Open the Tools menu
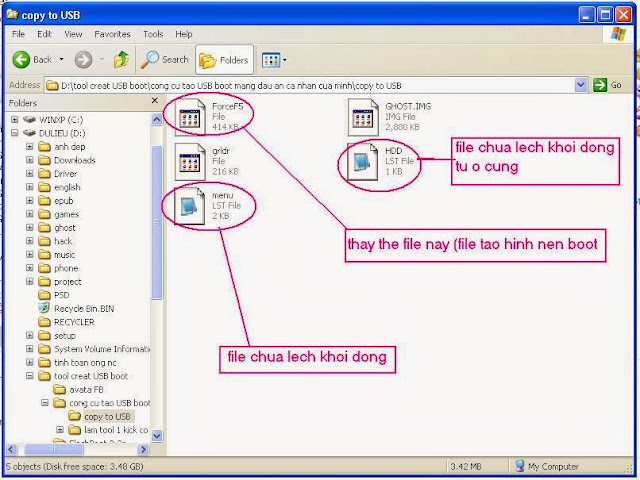The width and height of the screenshot is (640, 480). click(x=153, y=34)
